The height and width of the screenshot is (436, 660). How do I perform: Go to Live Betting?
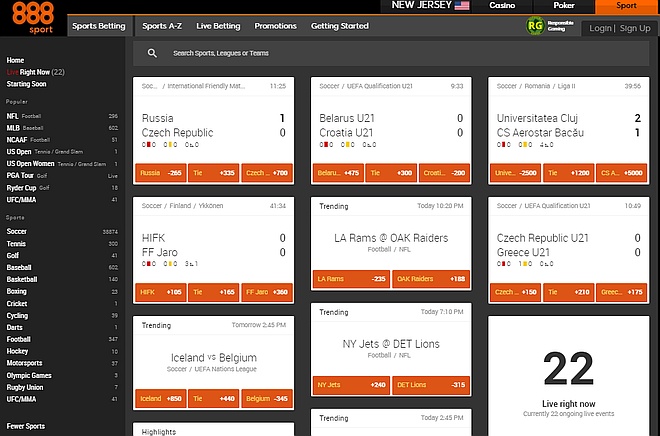coord(218,26)
